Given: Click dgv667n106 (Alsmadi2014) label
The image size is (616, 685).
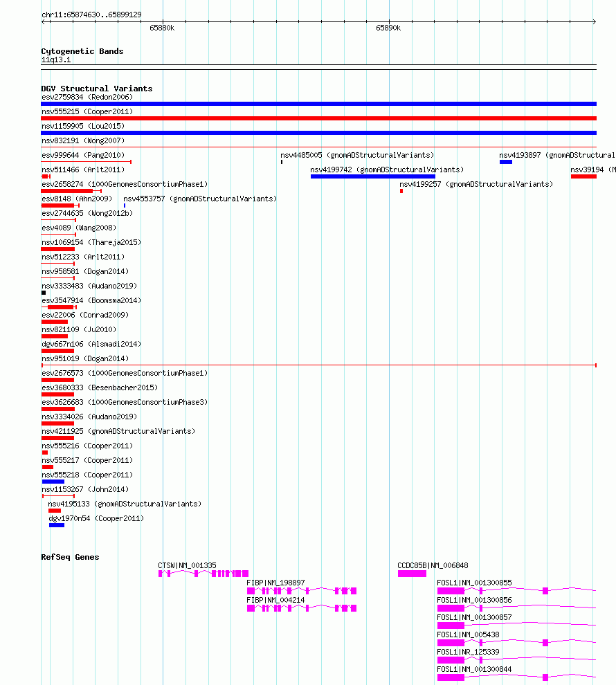Looking at the screenshot, I should (x=91, y=344).
